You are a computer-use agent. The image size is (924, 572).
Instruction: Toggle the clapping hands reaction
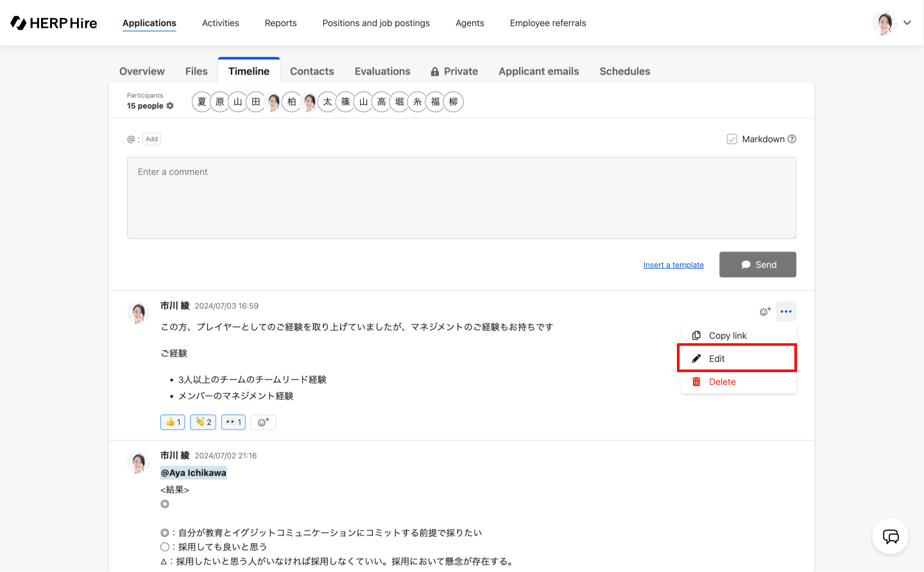203,422
